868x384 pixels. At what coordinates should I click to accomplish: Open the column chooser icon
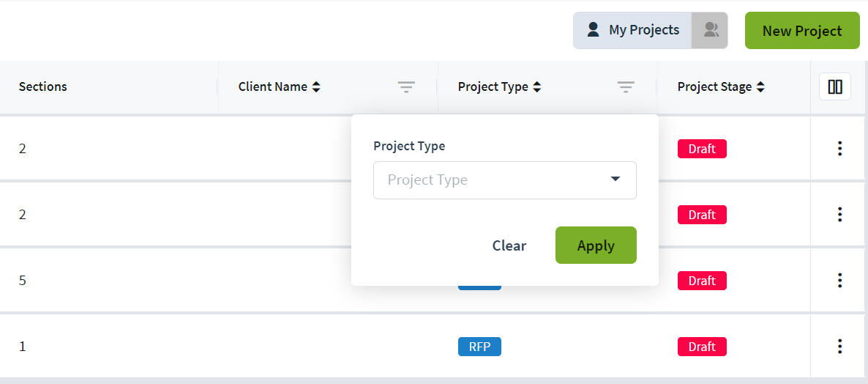point(835,87)
